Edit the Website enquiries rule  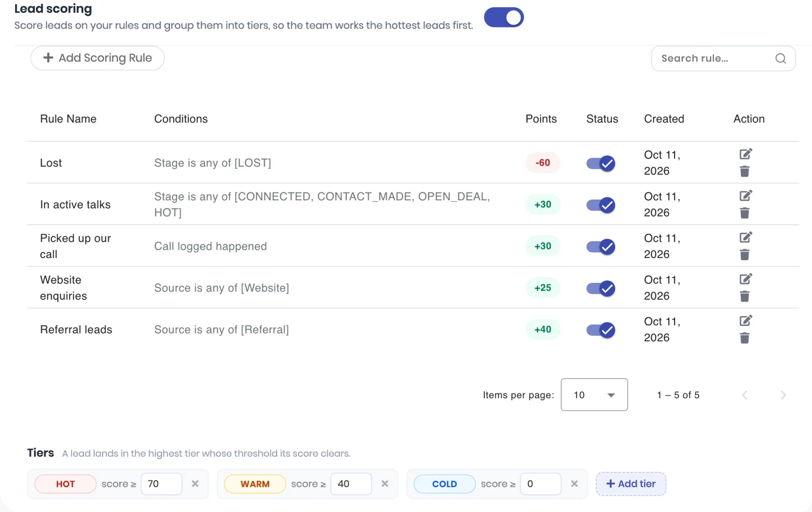[x=746, y=279]
